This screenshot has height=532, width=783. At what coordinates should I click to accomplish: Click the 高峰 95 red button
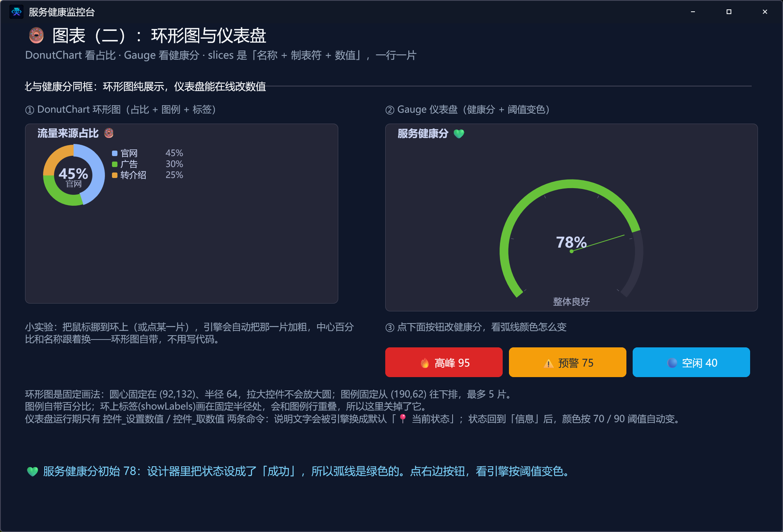point(444,362)
